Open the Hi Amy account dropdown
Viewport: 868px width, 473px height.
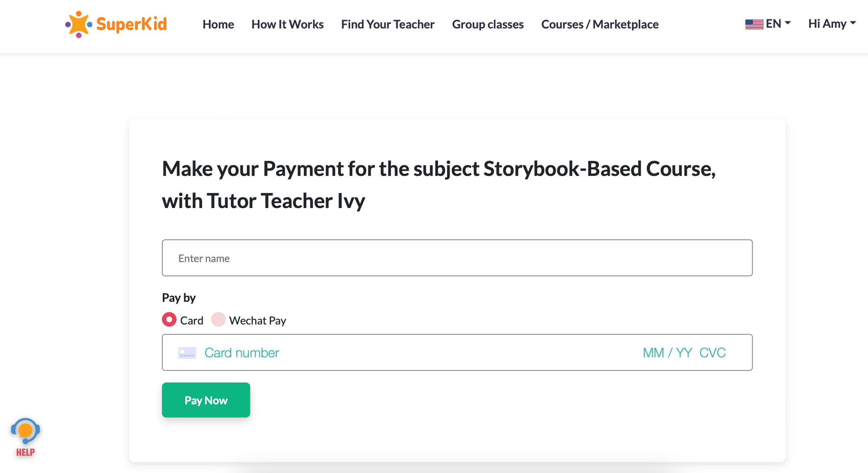[x=832, y=23]
